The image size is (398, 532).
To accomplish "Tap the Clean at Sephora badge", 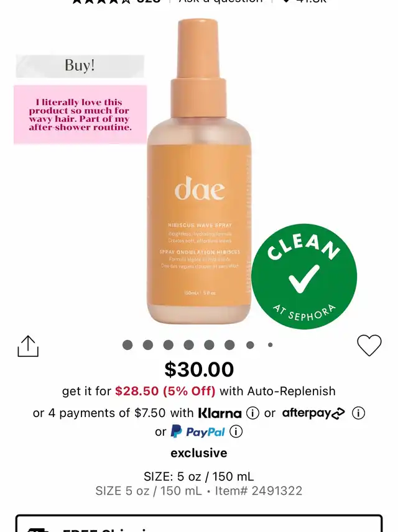I will (x=304, y=277).
